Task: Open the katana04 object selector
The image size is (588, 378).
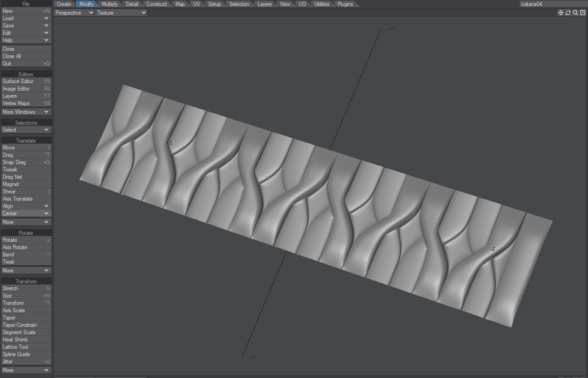Action: coord(553,4)
